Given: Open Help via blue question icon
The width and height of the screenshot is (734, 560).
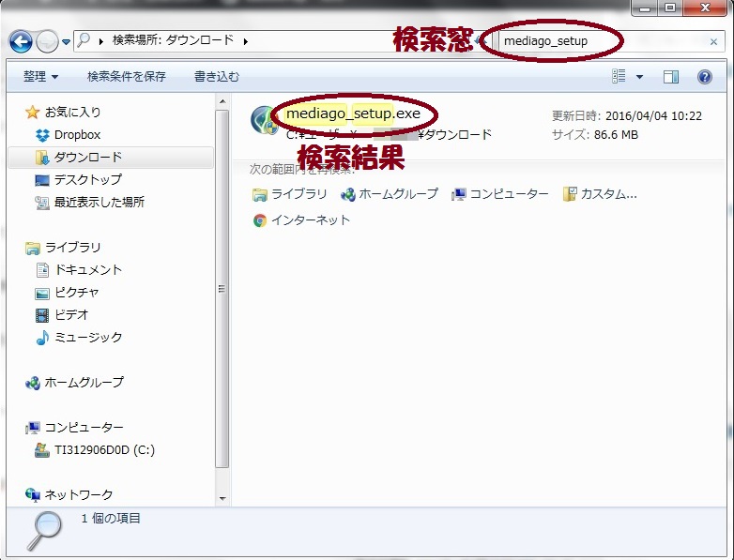Looking at the screenshot, I should [705, 77].
